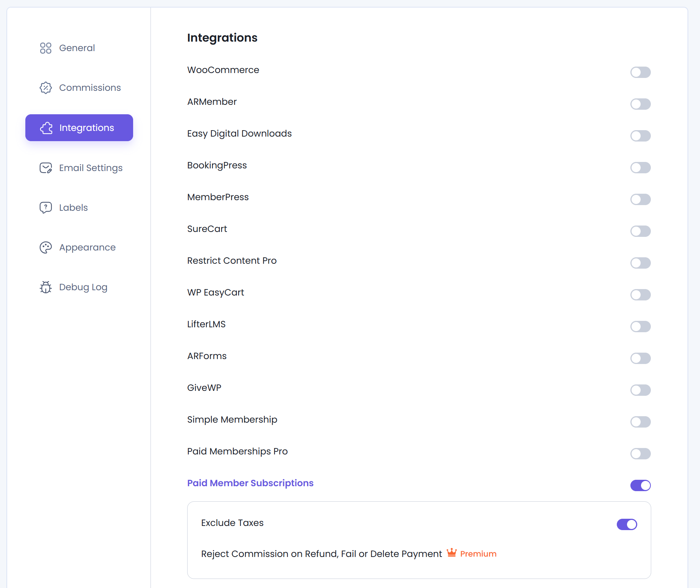
Task: Disable the Paid Member Subscriptions toggle
Action: [x=640, y=485]
